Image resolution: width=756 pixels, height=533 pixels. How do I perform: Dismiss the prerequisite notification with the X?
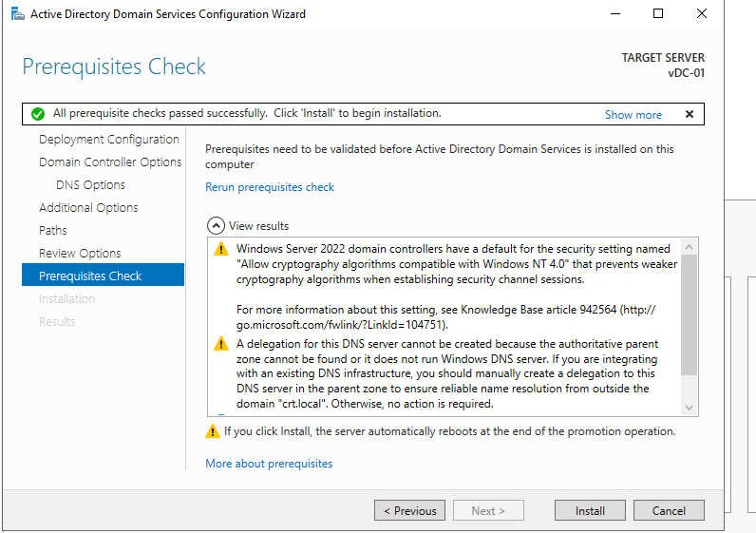click(689, 114)
